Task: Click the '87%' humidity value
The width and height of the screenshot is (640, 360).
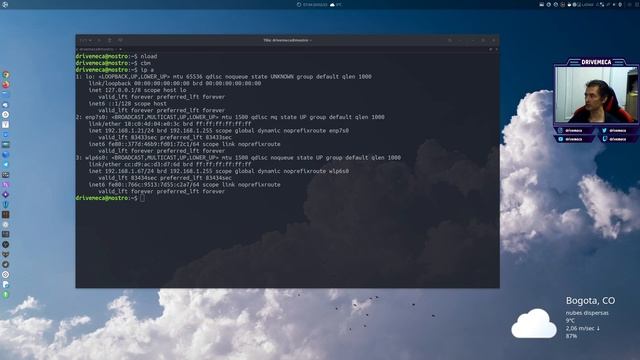Action: pos(571,336)
